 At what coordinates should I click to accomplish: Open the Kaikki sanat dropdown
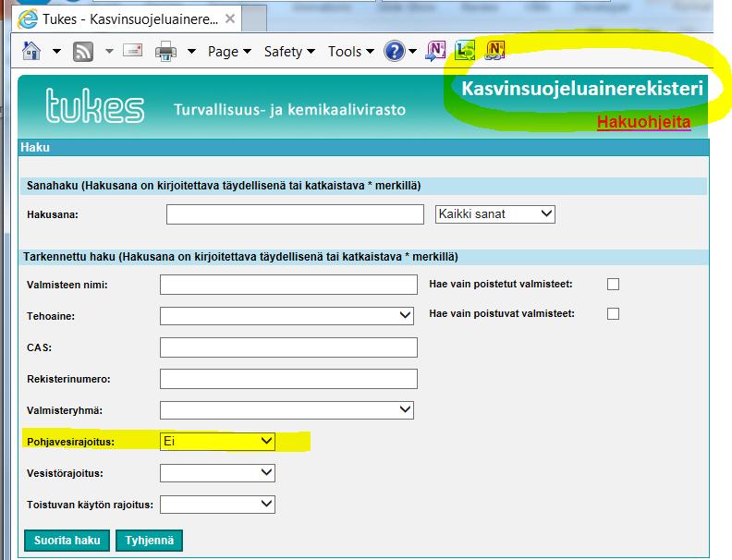[x=494, y=214]
